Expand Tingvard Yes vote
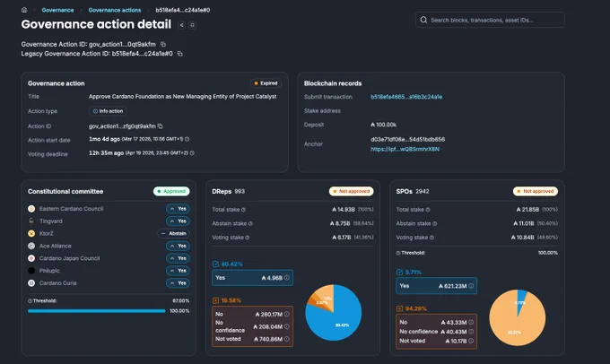This screenshot has height=364, width=610. pyautogui.click(x=178, y=221)
